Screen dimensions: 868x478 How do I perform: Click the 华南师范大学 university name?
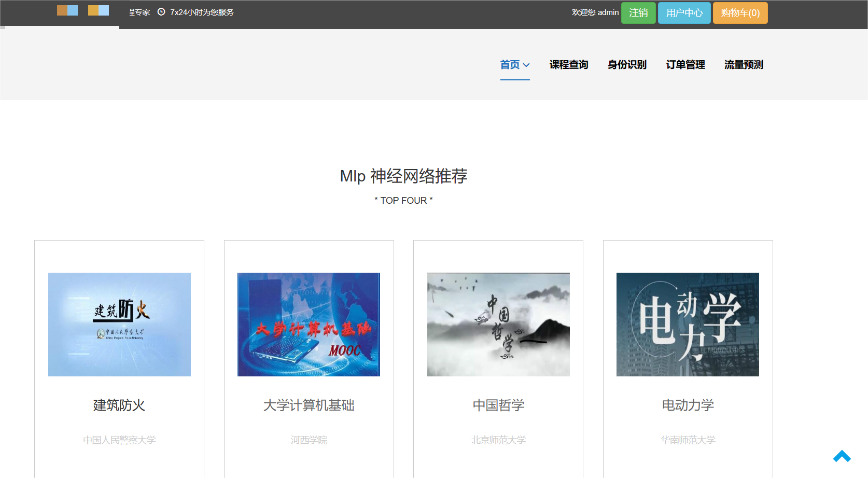(x=688, y=440)
